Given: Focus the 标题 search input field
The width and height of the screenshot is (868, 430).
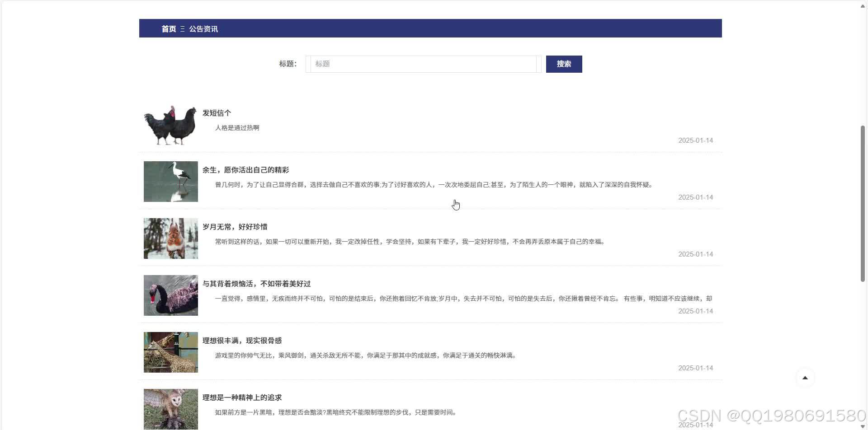Looking at the screenshot, I should tap(423, 64).
